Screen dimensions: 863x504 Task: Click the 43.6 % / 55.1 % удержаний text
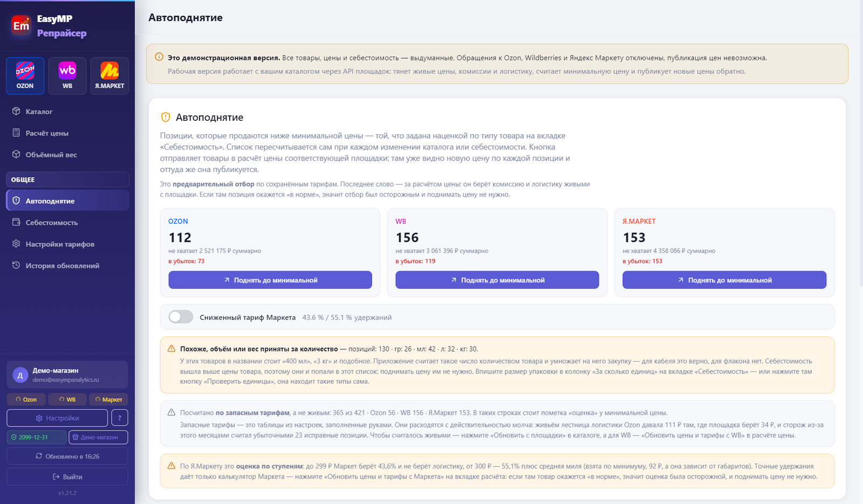tap(347, 317)
